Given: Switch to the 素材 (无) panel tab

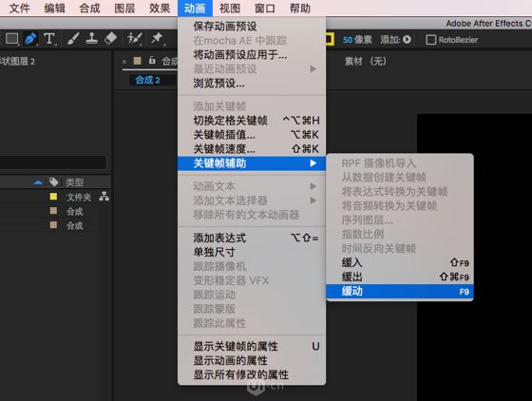Looking at the screenshot, I should [x=366, y=61].
